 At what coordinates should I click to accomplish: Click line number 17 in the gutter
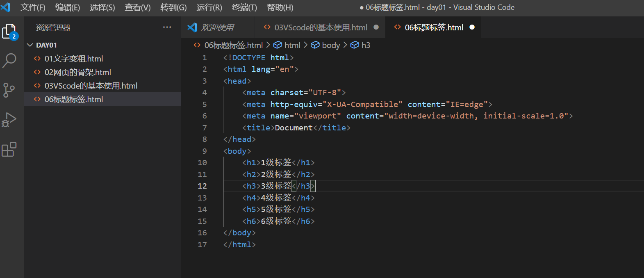[x=202, y=245]
